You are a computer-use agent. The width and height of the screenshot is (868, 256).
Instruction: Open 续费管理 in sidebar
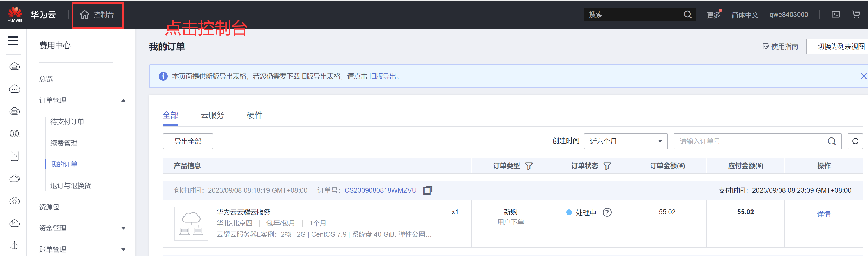click(x=64, y=143)
